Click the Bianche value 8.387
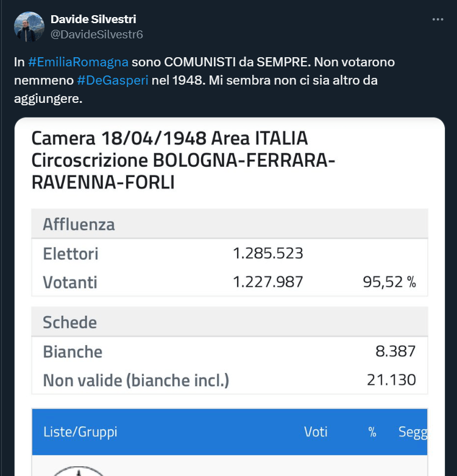The height and width of the screenshot is (476, 457). click(395, 351)
